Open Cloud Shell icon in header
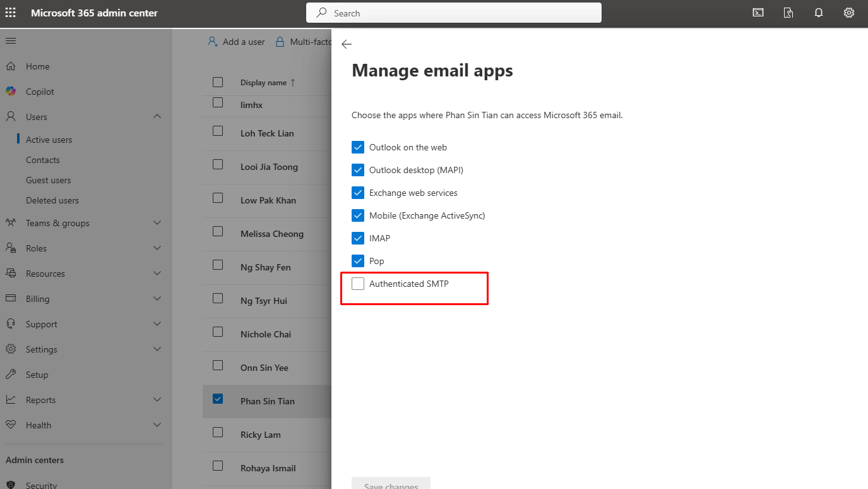This screenshot has height=489, width=868. click(x=758, y=13)
